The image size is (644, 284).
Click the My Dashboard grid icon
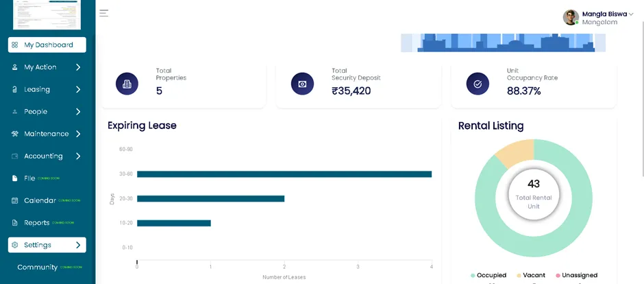(x=15, y=45)
